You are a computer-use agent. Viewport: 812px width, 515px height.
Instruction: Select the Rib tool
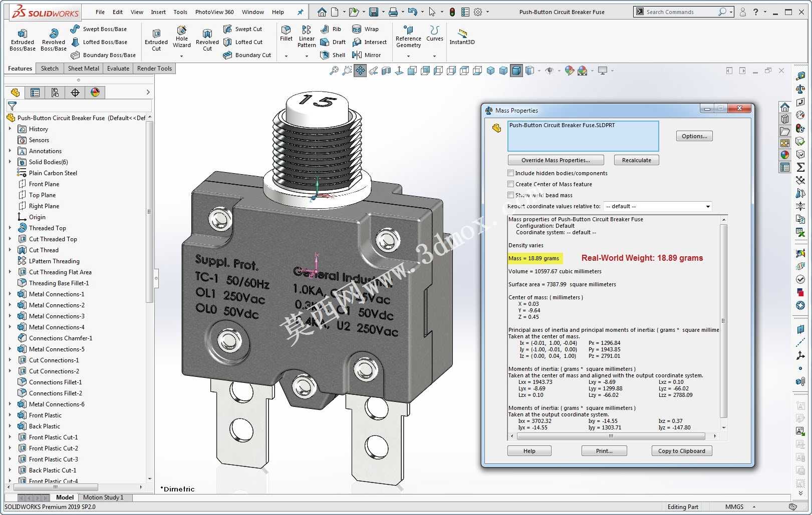[331, 29]
